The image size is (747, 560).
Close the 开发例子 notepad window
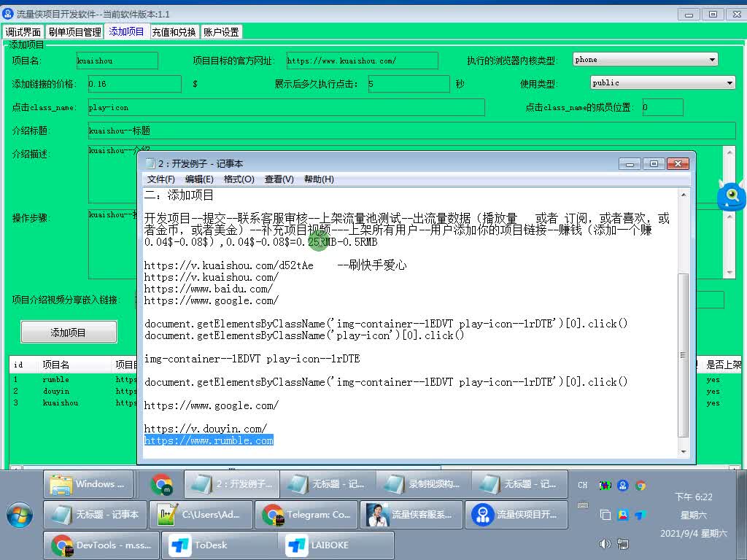point(678,164)
